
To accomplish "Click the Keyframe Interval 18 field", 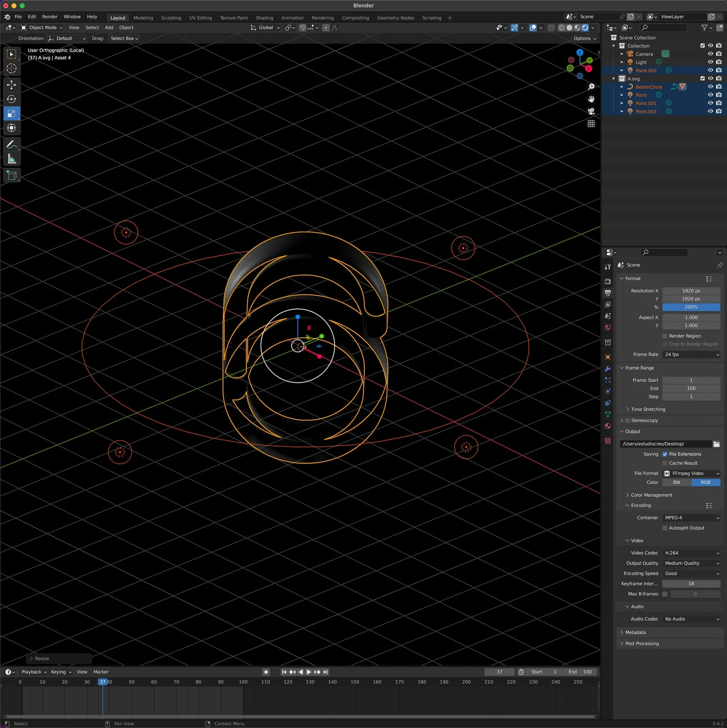I will pos(691,584).
